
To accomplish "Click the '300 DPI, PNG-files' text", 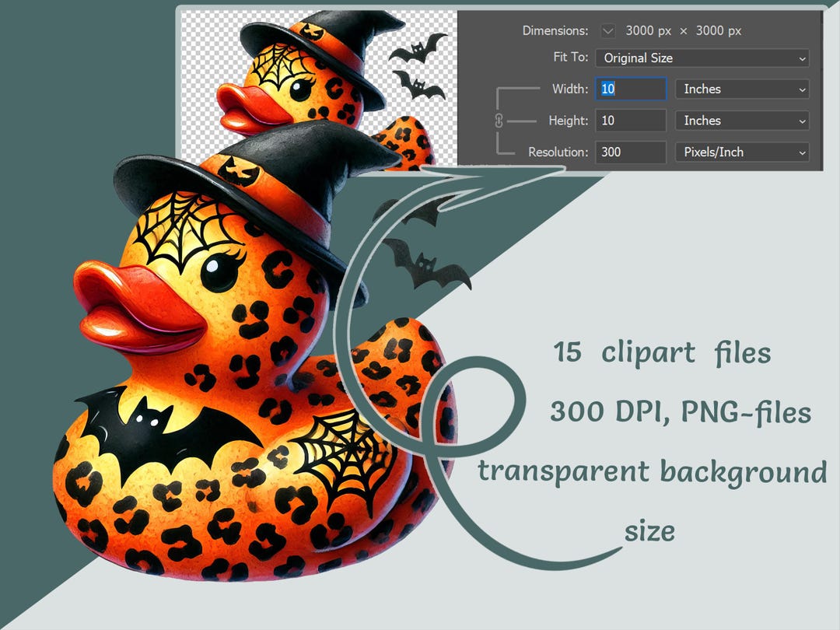I will 681,412.
